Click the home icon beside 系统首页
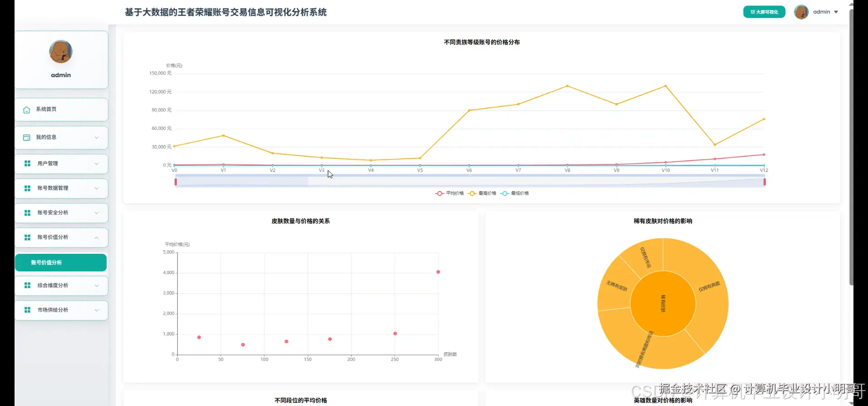 click(26, 110)
